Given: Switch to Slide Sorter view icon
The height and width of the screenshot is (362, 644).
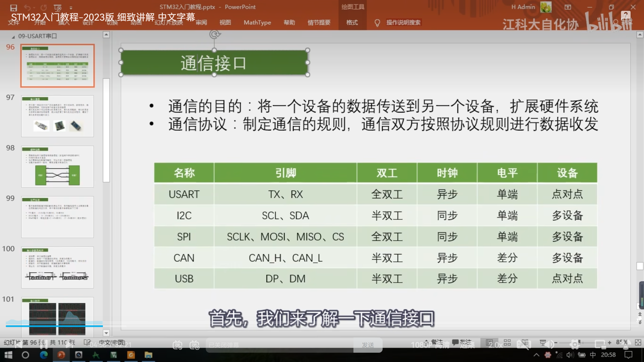Looking at the screenshot, I should tap(507, 343).
